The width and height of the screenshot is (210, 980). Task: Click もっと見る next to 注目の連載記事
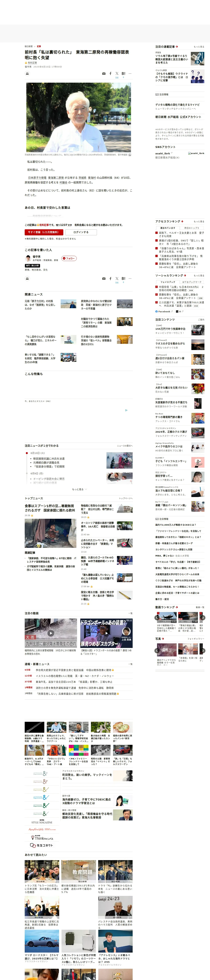(199, 47)
